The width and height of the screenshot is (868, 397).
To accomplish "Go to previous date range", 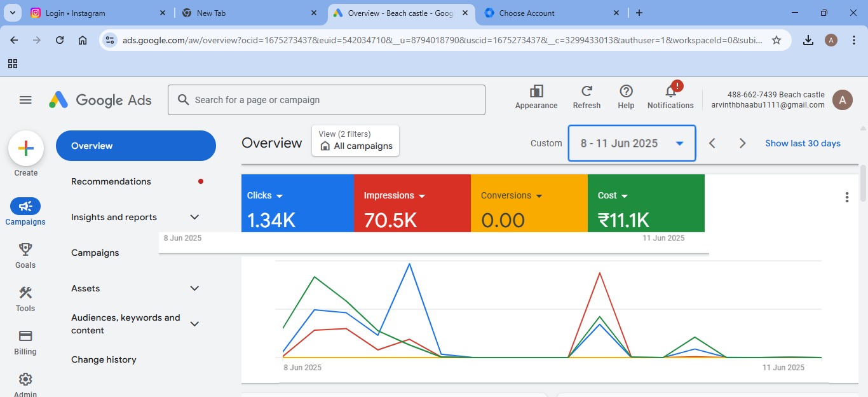I will click(712, 143).
